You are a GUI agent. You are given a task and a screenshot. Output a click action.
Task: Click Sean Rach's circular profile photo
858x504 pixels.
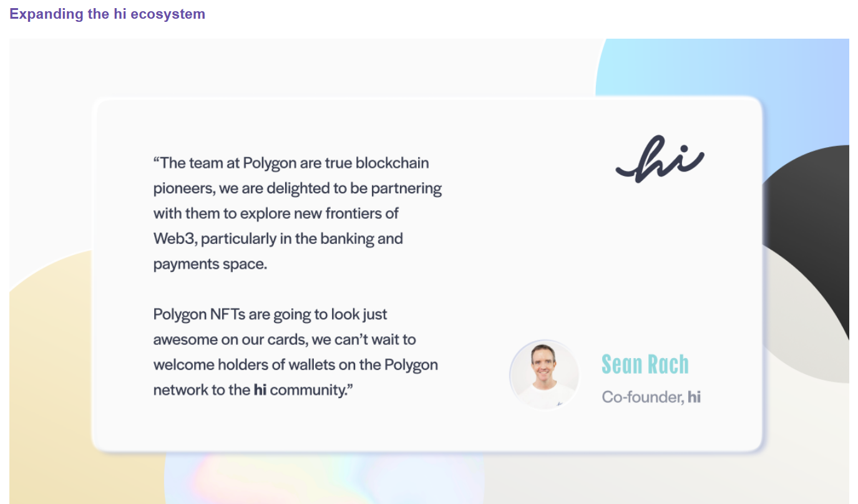545,375
